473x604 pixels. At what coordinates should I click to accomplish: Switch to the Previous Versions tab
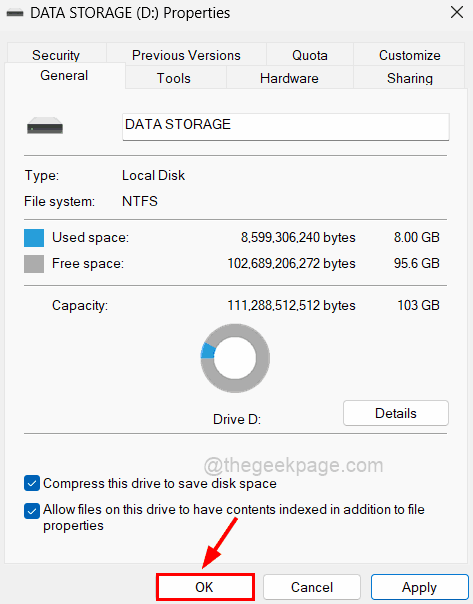pos(186,55)
